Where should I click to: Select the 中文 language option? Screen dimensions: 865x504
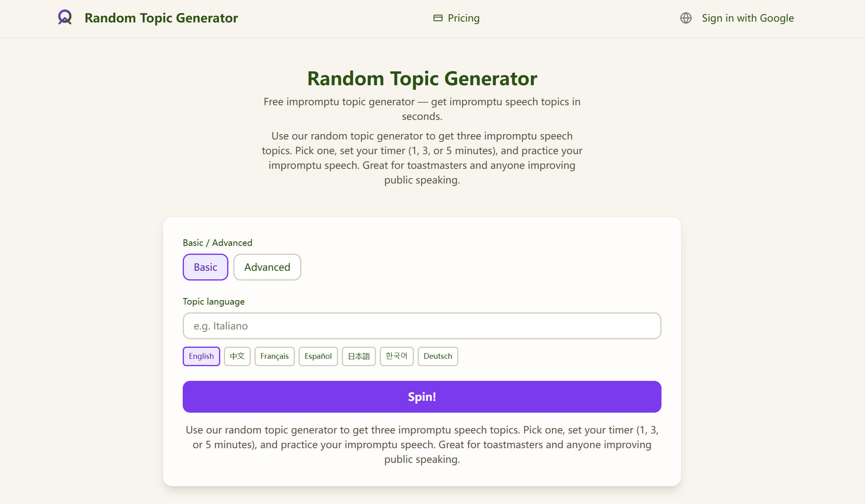(237, 356)
